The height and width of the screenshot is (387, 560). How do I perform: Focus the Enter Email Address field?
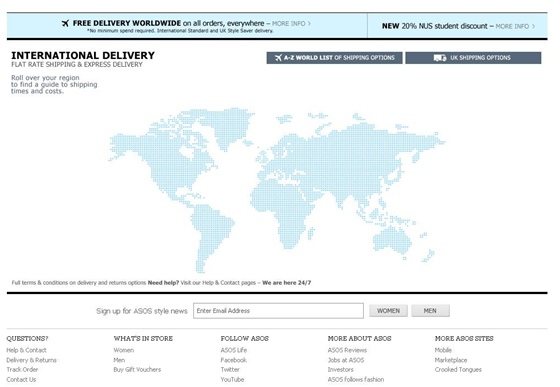278,311
